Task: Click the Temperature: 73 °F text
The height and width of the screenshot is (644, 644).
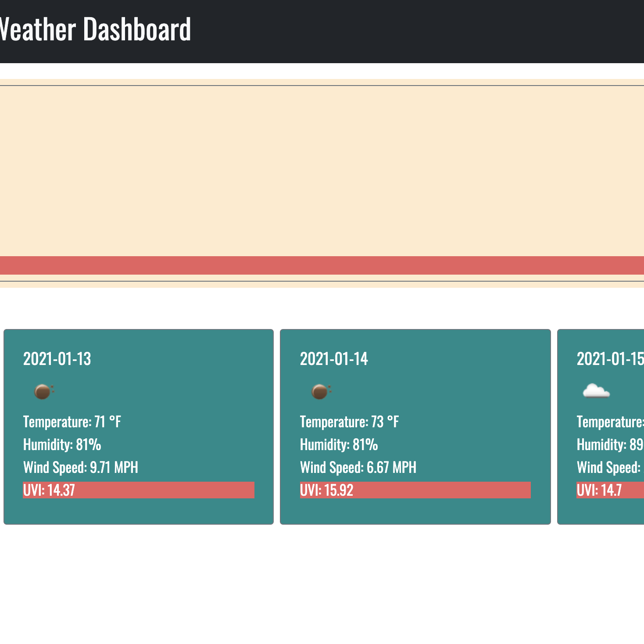Action: click(x=349, y=422)
